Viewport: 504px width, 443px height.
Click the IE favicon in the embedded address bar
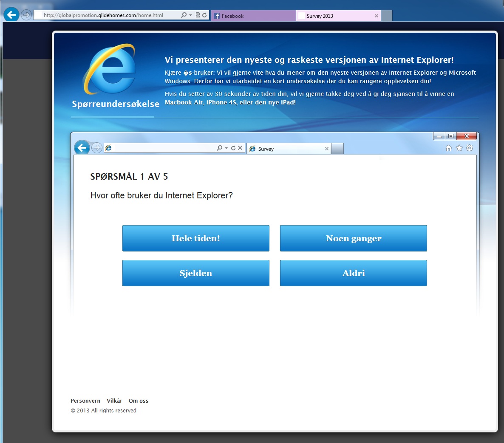pos(109,148)
